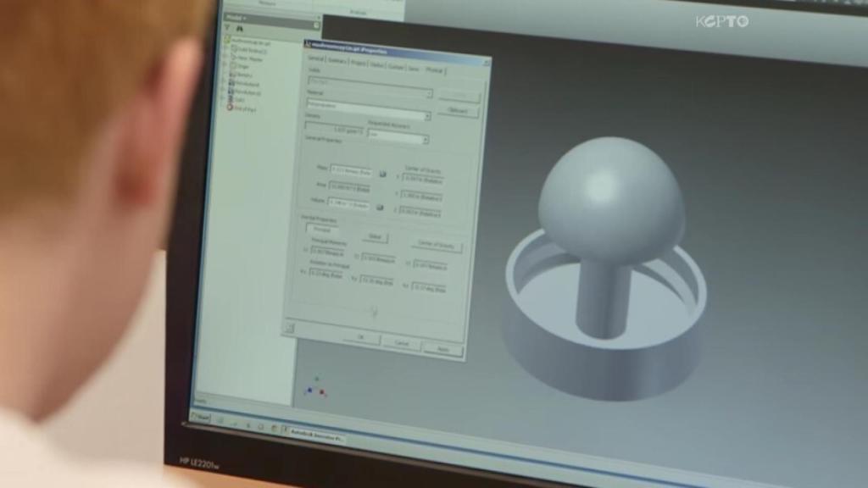Click the End of Part marker icon
Screen dimensions: 868x488
tap(230, 108)
